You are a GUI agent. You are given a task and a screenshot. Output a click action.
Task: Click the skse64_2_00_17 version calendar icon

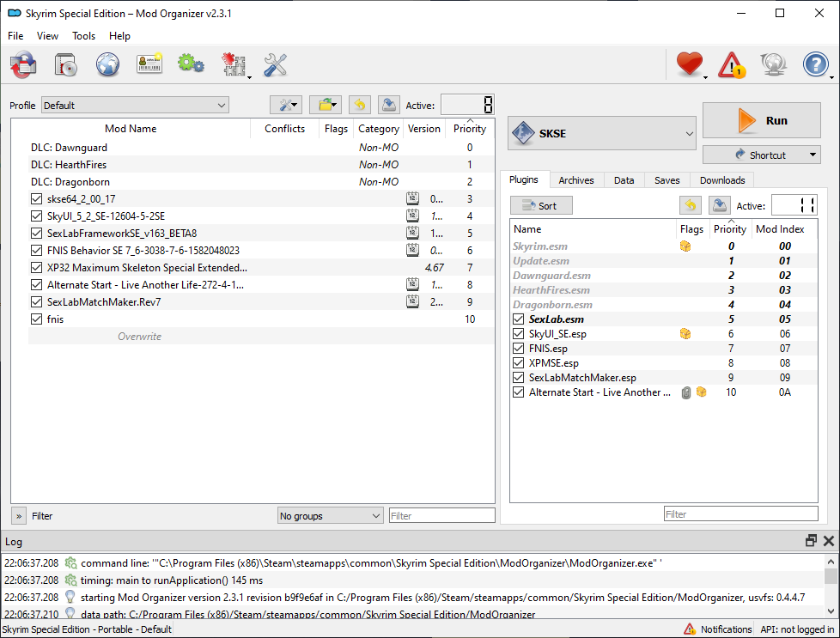[x=412, y=198]
